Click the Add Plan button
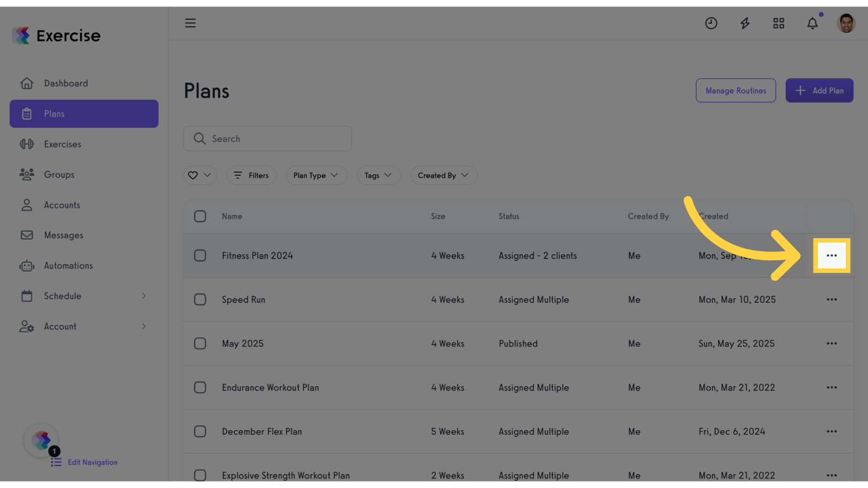Screen dimensions: 868x488 819,91
